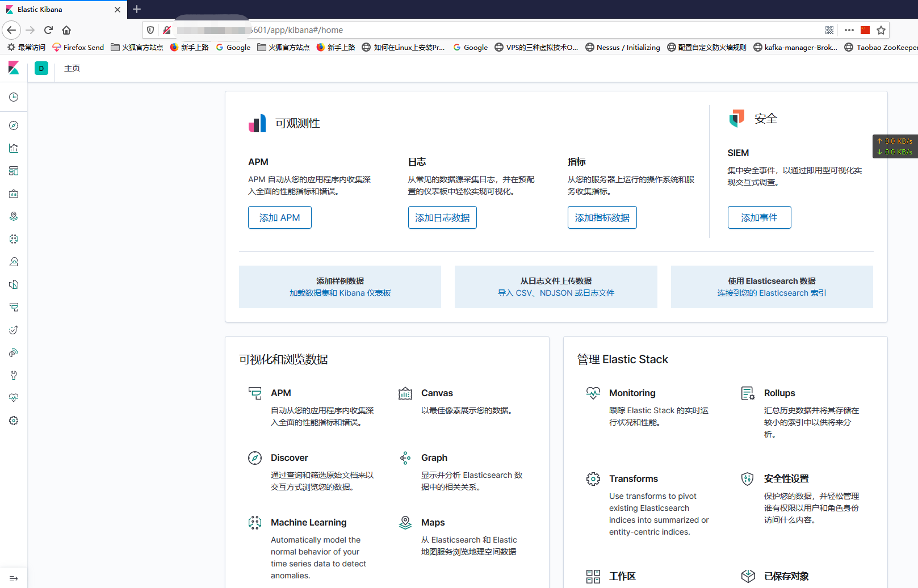
Task: Click the 添加指标数据 button
Action: coord(602,217)
